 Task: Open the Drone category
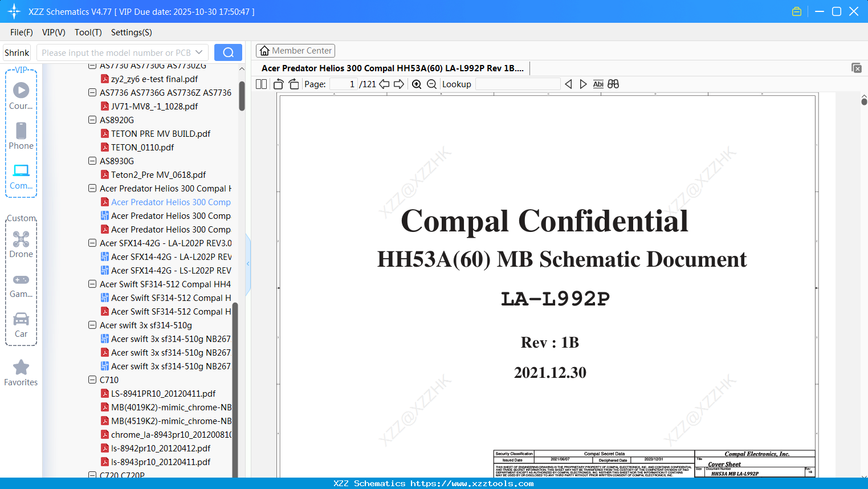coord(21,244)
